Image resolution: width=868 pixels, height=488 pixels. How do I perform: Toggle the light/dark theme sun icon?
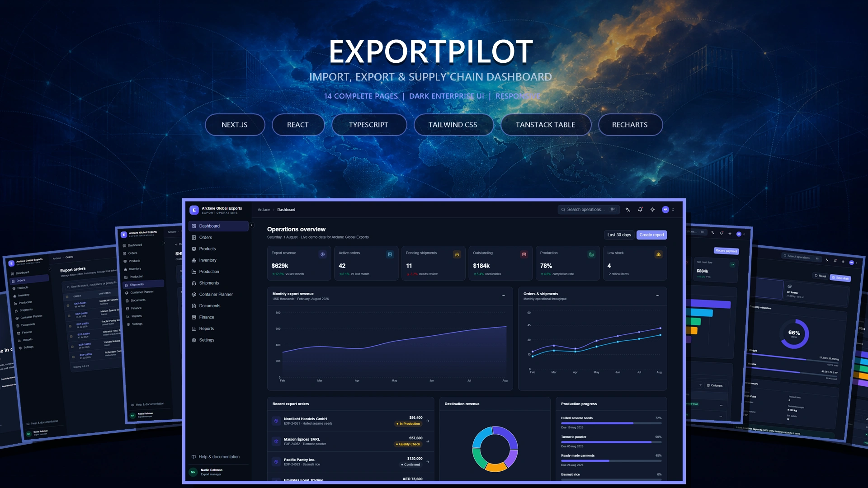point(652,210)
